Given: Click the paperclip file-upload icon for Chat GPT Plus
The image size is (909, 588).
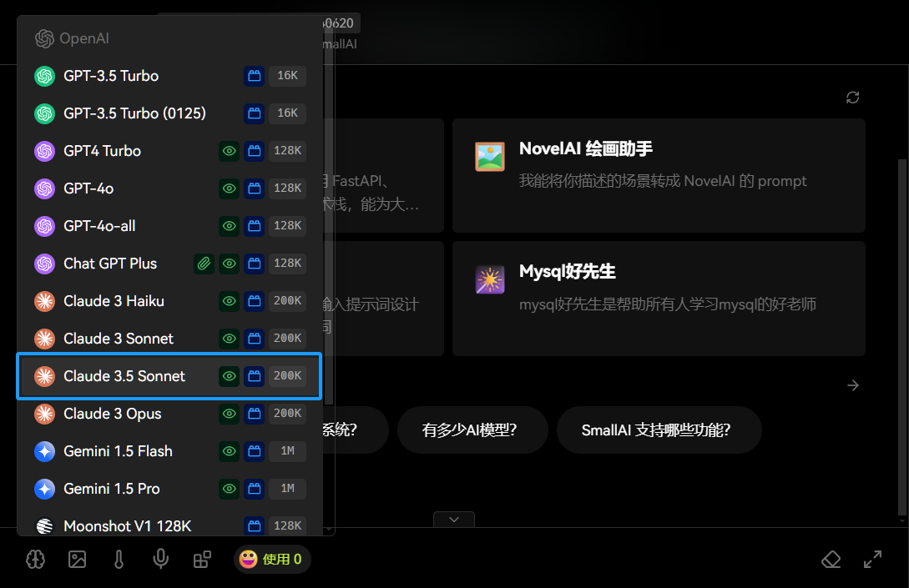Looking at the screenshot, I should point(204,264).
